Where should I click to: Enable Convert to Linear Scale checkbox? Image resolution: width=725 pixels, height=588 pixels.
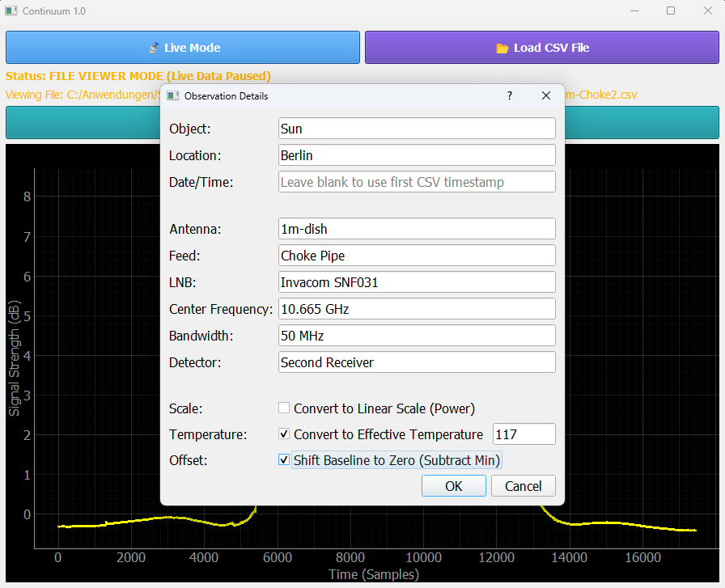click(x=284, y=408)
